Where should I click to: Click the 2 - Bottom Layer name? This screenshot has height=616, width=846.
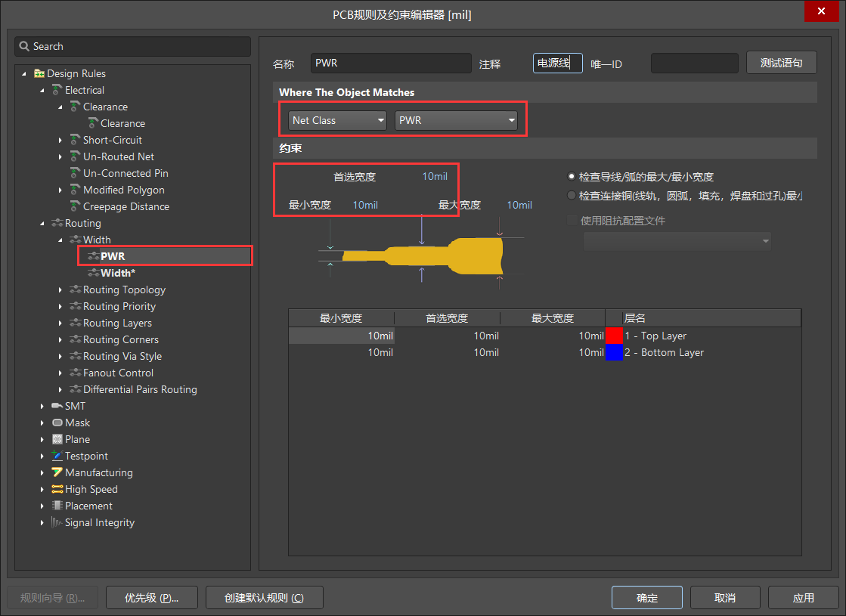pos(665,352)
